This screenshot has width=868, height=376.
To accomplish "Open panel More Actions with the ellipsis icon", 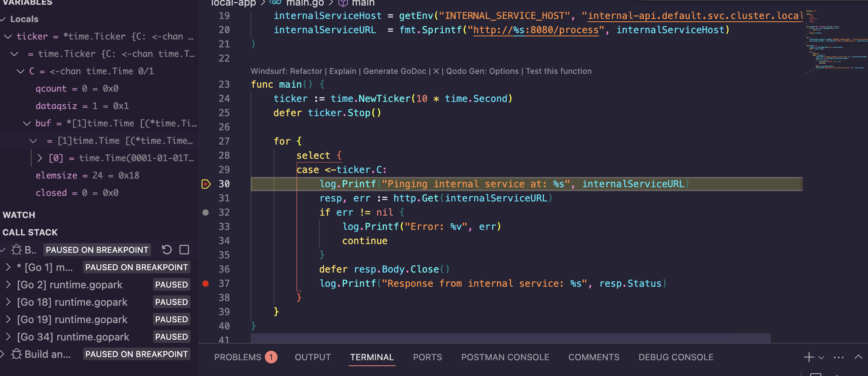I will 839,357.
